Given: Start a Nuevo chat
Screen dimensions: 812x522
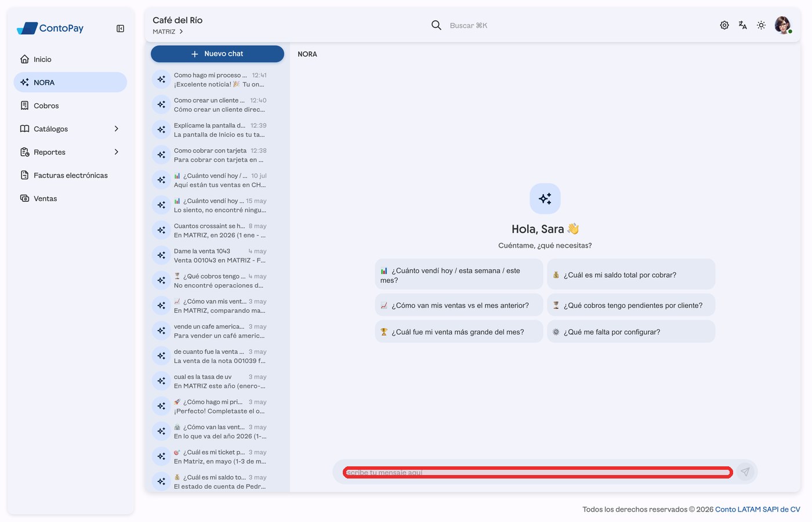Looking at the screenshot, I should (217, 54).
